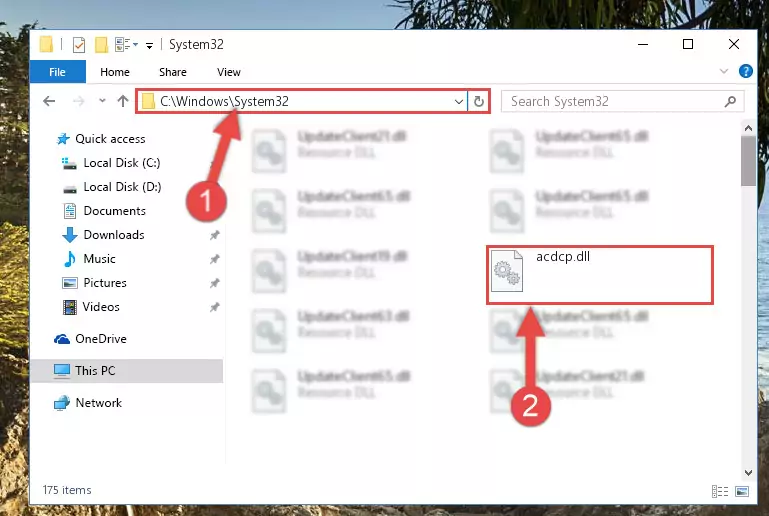Minimize the System32 window
The image size is (769, 516).
[x=643, y=44]
